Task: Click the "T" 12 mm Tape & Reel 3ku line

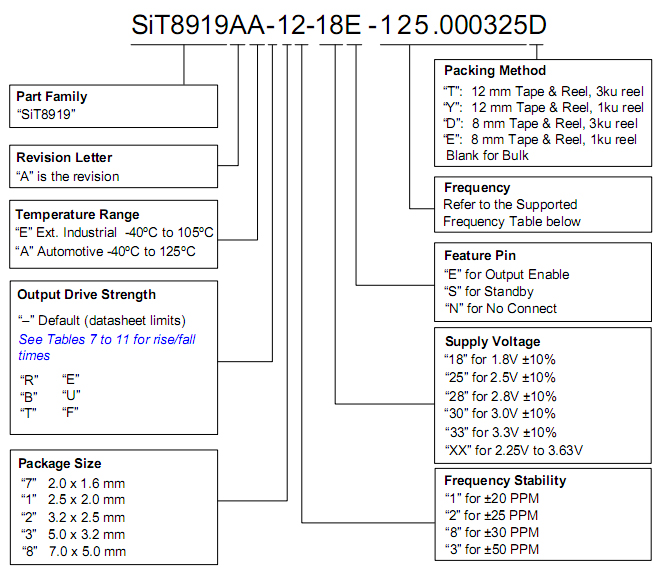Action: (x=543, y=91)
